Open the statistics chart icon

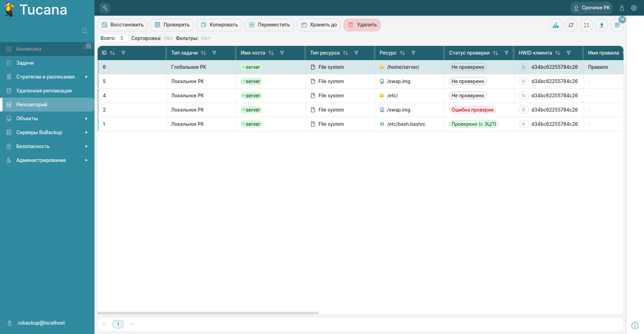tap(556, 25)
